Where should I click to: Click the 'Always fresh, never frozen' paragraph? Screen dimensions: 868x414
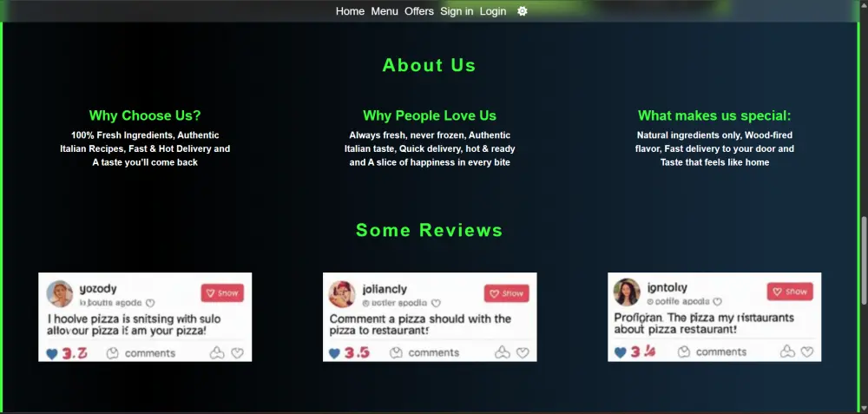pyautogui.click(x=430, y=149)
